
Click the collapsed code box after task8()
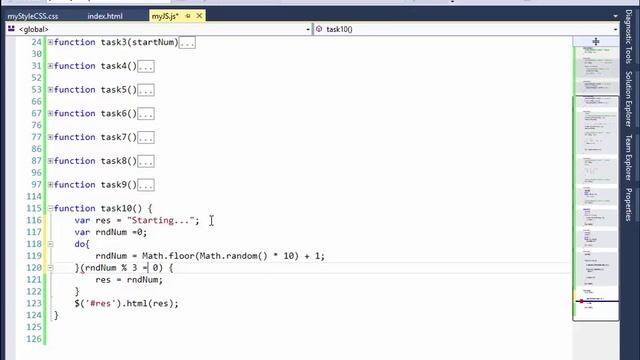point(146,161)
